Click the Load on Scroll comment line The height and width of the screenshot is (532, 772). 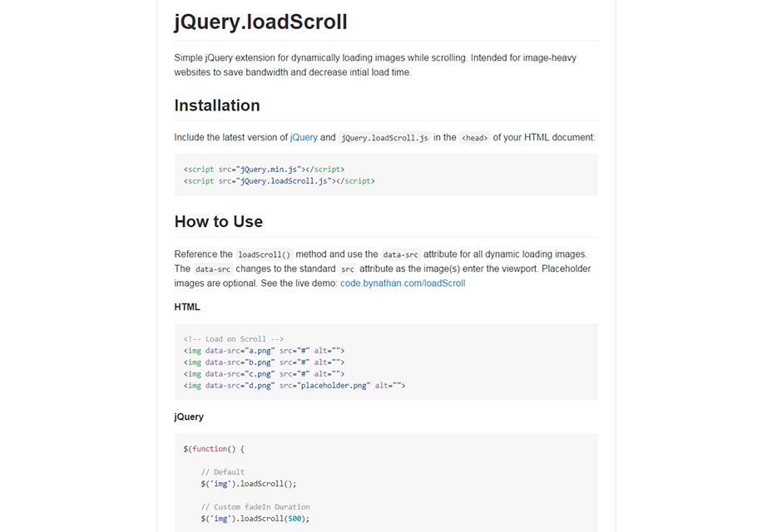234,339
